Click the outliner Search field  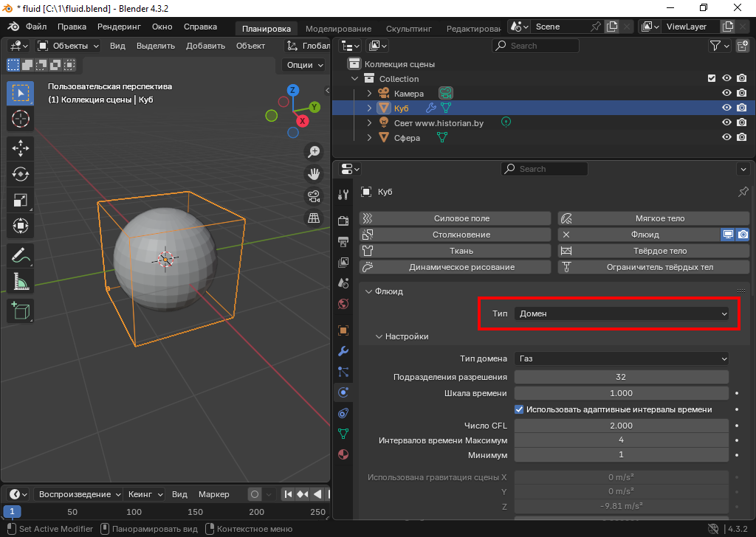(536, 46)
